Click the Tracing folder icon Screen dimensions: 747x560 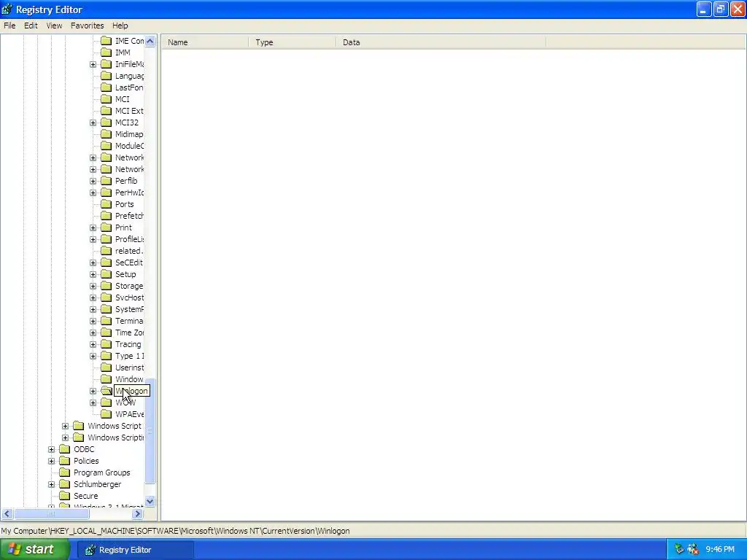pyautogui.click(x=107, y=344)
